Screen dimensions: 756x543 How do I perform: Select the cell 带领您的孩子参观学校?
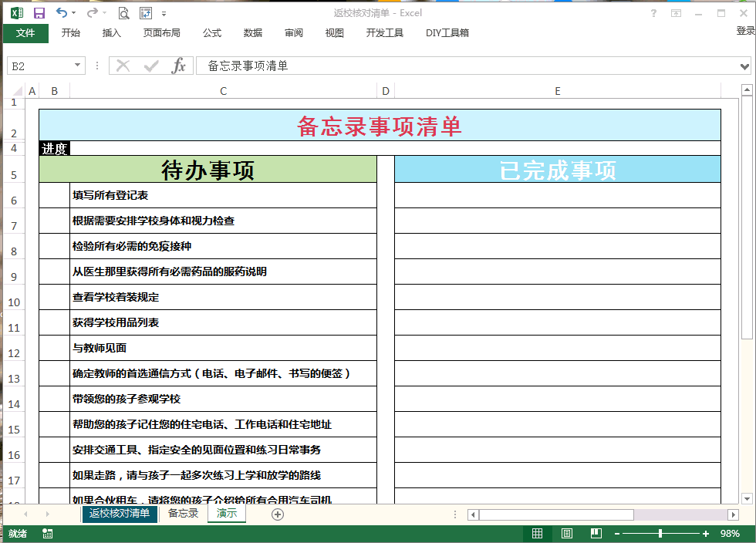[x=223, y=399]
